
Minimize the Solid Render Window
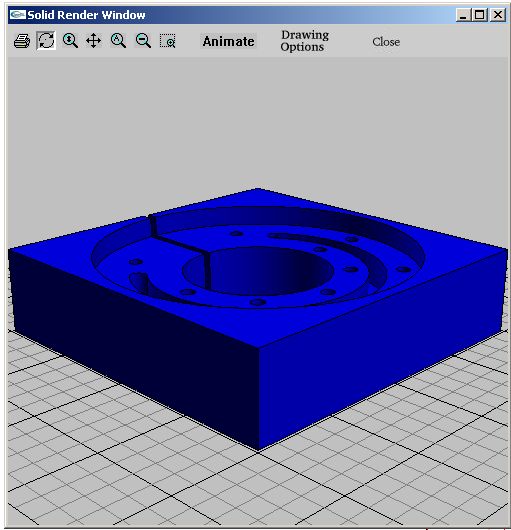463,15
